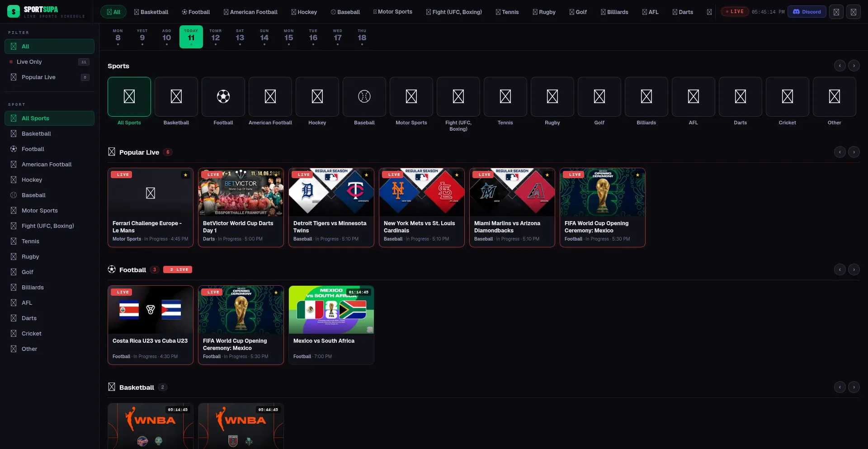Switch to Tennis in top navigation
868x449 pixels.
click(x=507, y=12)
